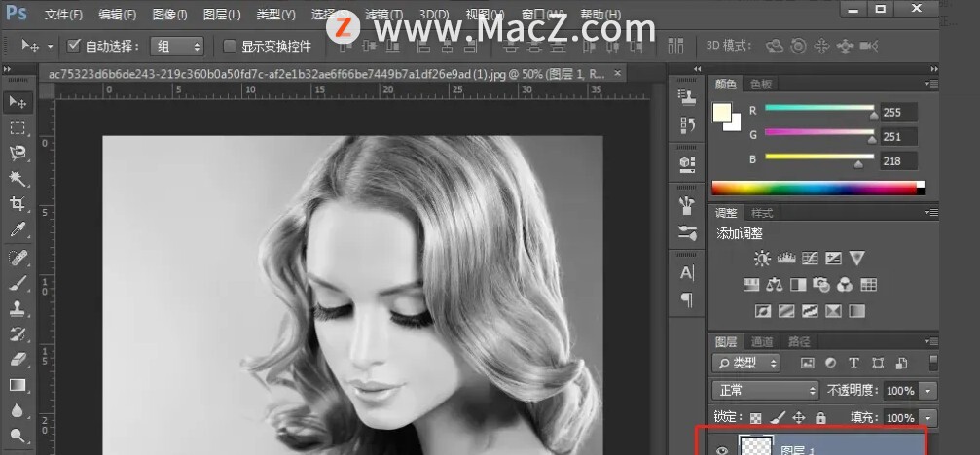This screenshot has height=455, width=980.
Task: Open the Character panel icon
Action: (x=687, y=273)
